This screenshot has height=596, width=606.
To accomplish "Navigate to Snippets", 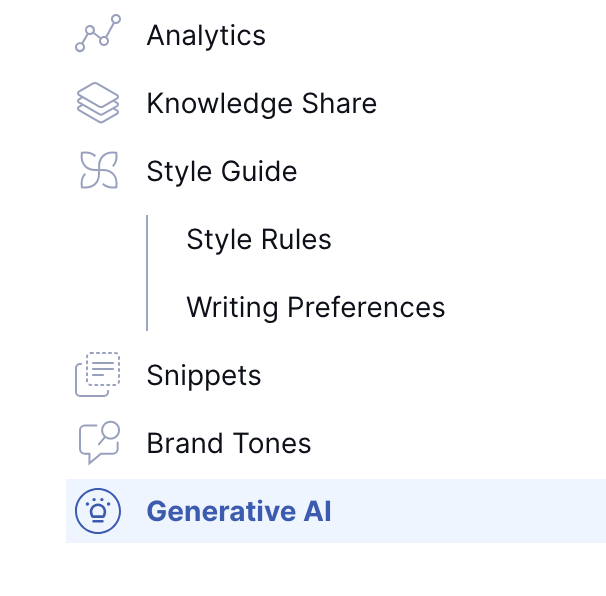I will click(x=203, y=375).
